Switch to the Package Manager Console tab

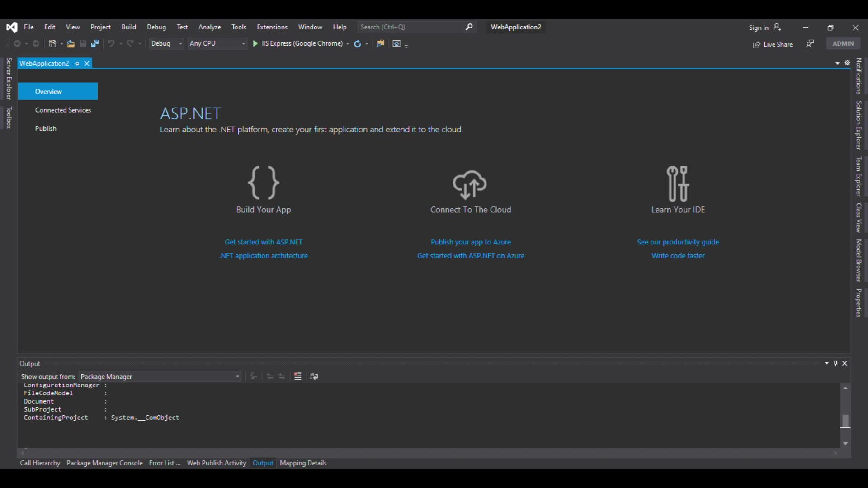click(104, 463)
